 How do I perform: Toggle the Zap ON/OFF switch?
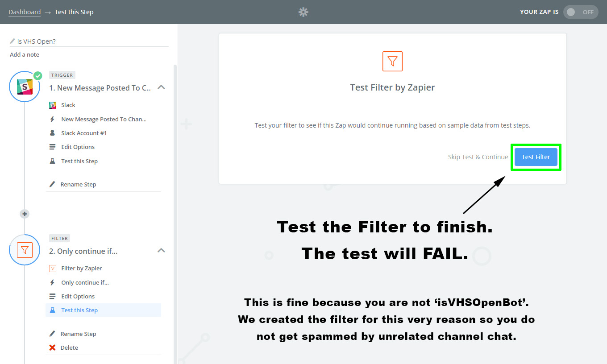coord(581,12)
